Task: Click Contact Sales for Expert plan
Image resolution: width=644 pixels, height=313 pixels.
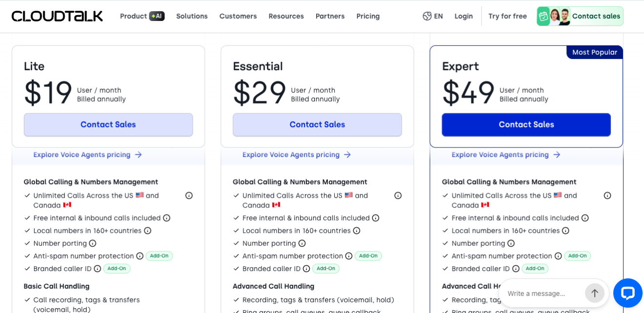Action: click(526, 125)
